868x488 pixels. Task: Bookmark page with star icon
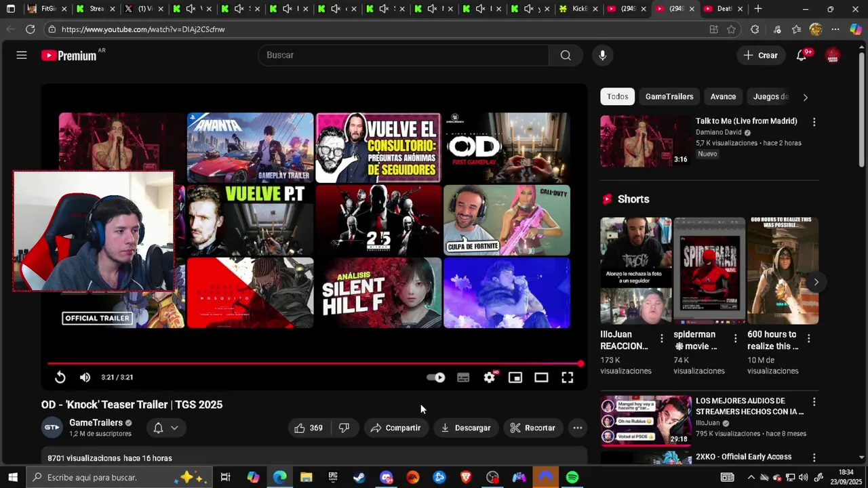point(731,29)
